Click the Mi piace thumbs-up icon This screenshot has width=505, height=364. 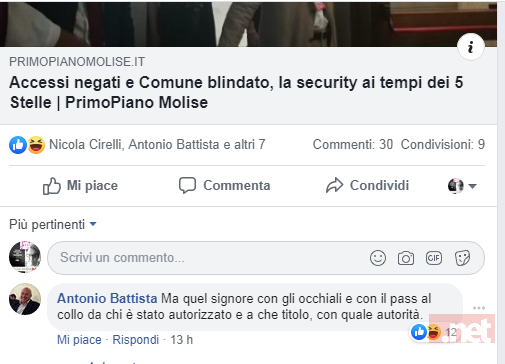pyautogui.click(x=52, y=186)
